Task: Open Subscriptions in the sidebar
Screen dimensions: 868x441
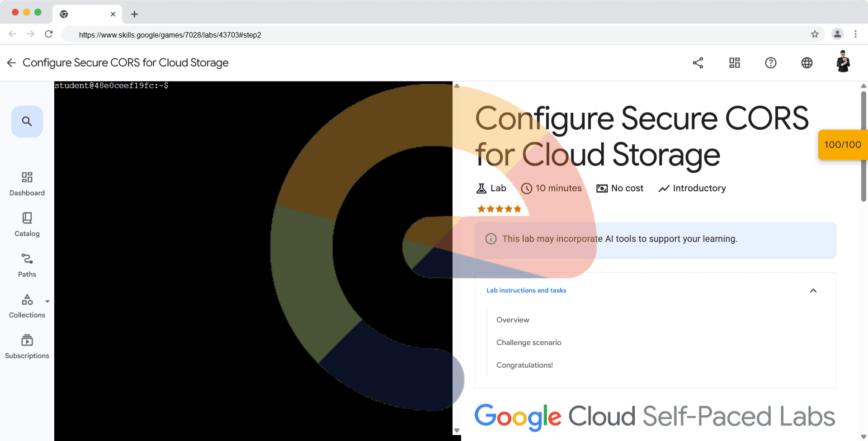Action: pyautogui.click(x=27, y=346)
